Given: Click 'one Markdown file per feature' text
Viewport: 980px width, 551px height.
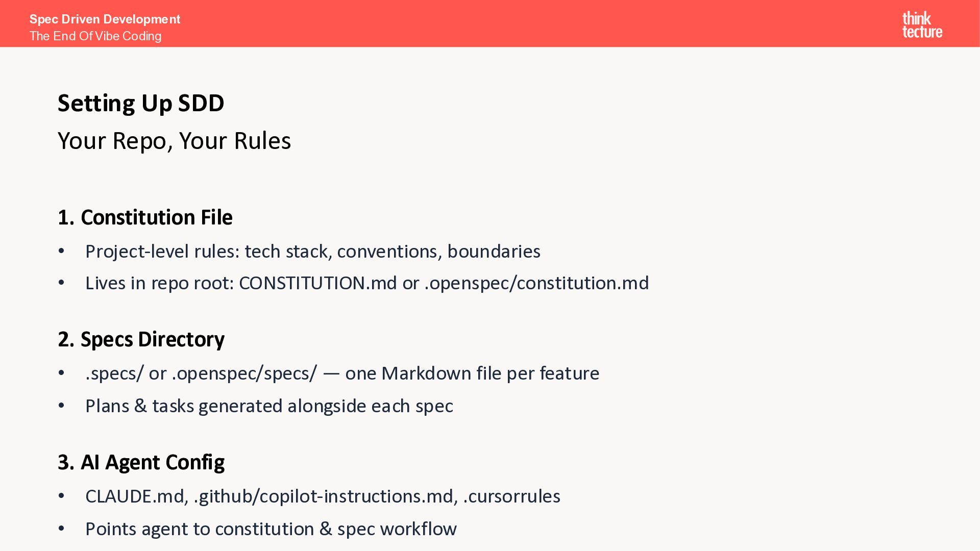Looking at the screenshot, I should [x=472, y=373].
